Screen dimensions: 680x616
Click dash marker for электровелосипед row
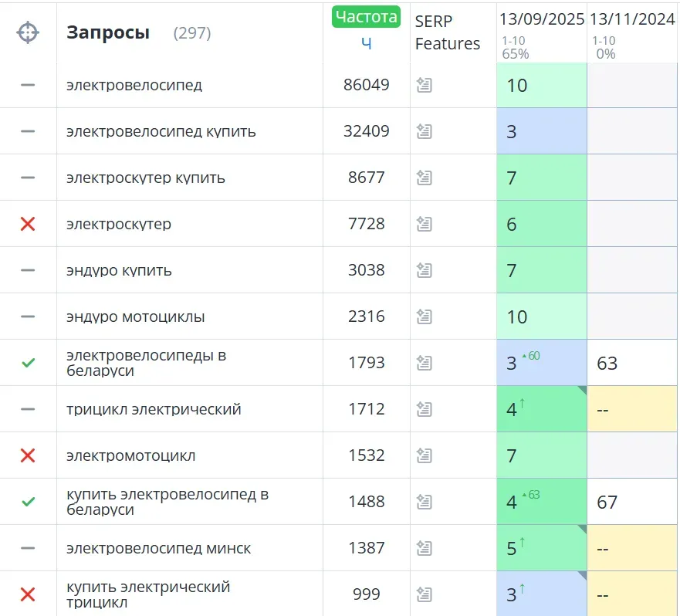click(28, 85)
